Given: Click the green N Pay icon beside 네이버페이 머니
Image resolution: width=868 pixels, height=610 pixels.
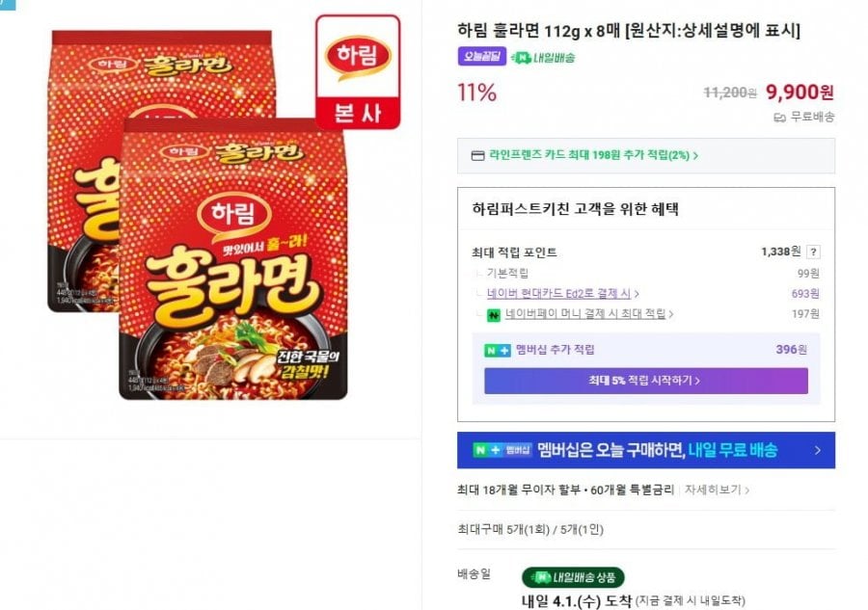Looking at the screenshot, I should (x=493, y=314).
